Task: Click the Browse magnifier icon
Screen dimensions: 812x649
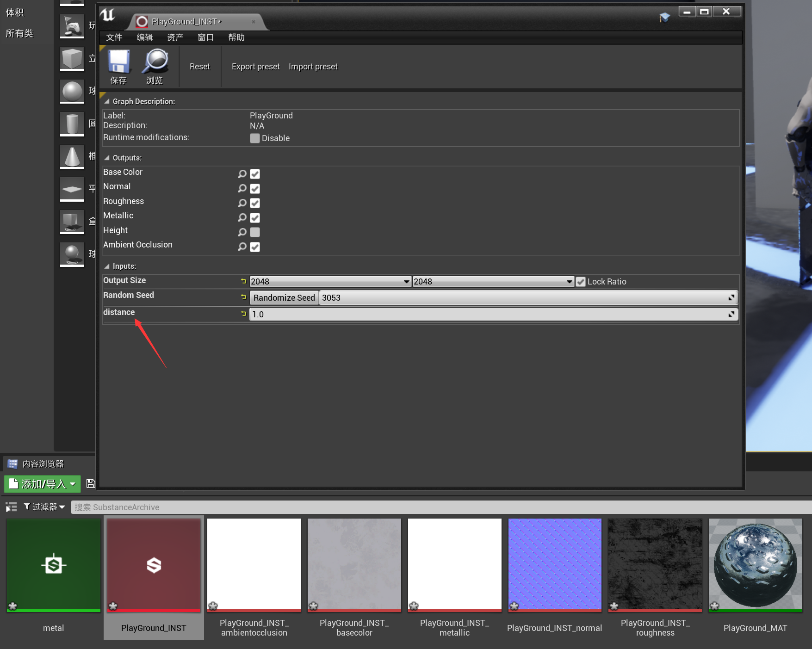Action: click(155, 62)
